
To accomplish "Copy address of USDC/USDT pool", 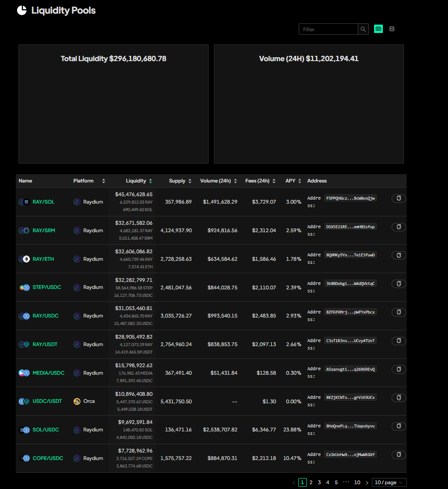I will tap(399, 398).
